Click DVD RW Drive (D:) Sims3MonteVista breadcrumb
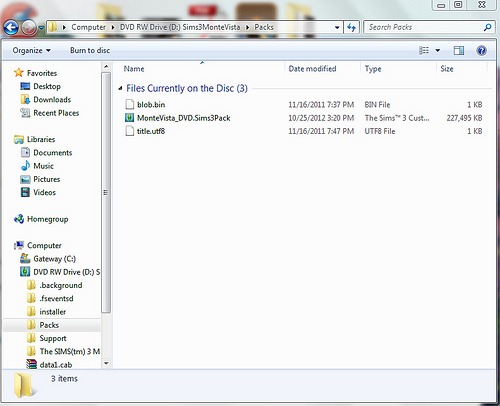The image size is (500, 406). (180, 27)
